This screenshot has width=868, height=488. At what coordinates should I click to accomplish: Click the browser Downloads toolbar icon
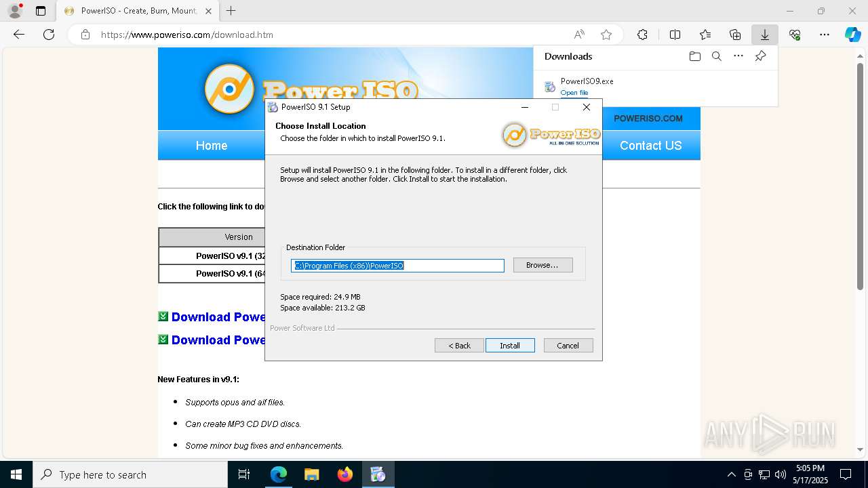(765, 35)
